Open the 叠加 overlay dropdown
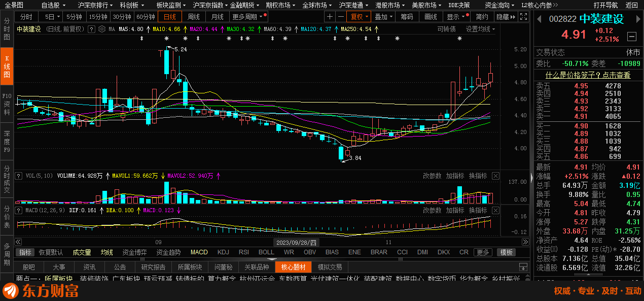The image size is (644, 301). (384, 17)
